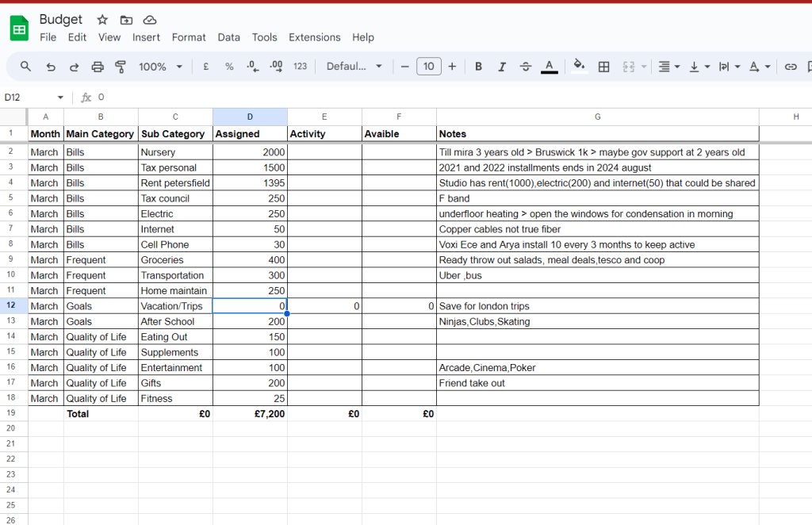Screen dimensions: 812x525
Task: Select the £7,200 total cell
Action: (x=250, y=414)
